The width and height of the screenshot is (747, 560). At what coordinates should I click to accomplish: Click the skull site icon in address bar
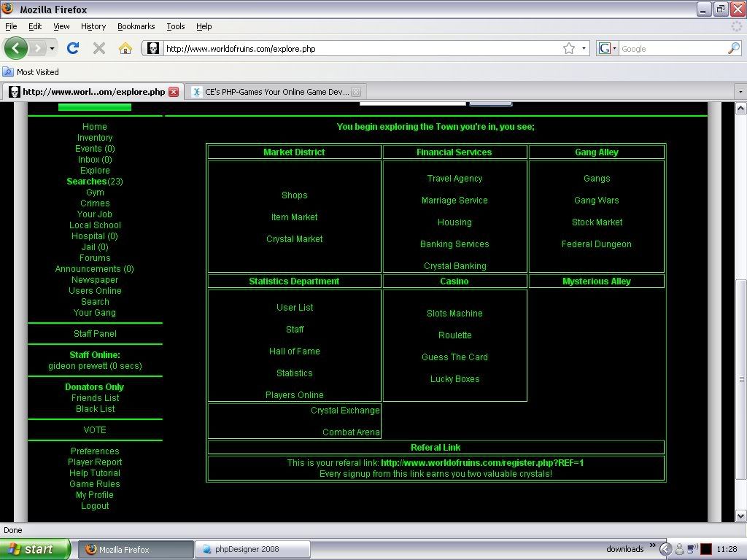click(153, 49)
